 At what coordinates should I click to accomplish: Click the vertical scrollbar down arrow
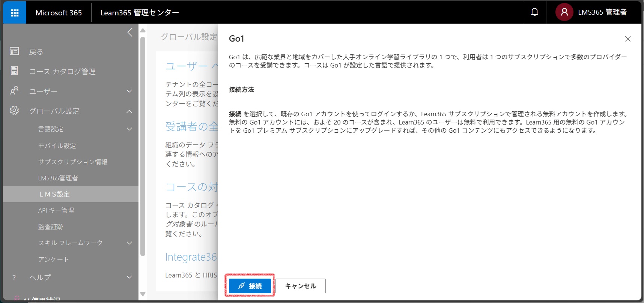143,294
